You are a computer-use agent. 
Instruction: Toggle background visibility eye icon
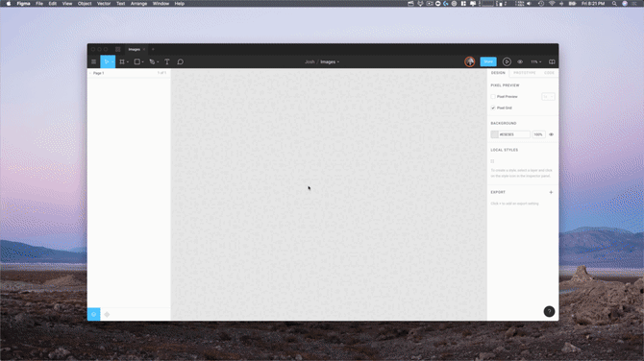pyautogui.click(x=551, y=134)
